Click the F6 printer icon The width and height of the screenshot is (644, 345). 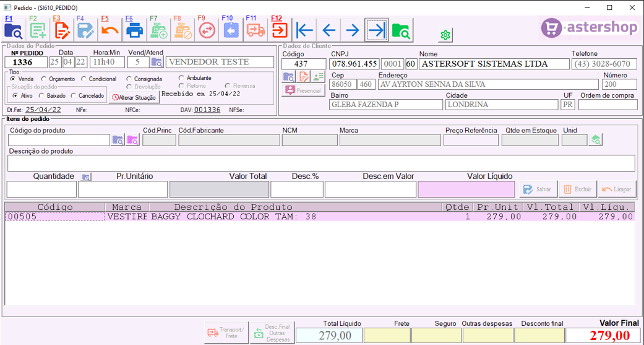(134, 30)
